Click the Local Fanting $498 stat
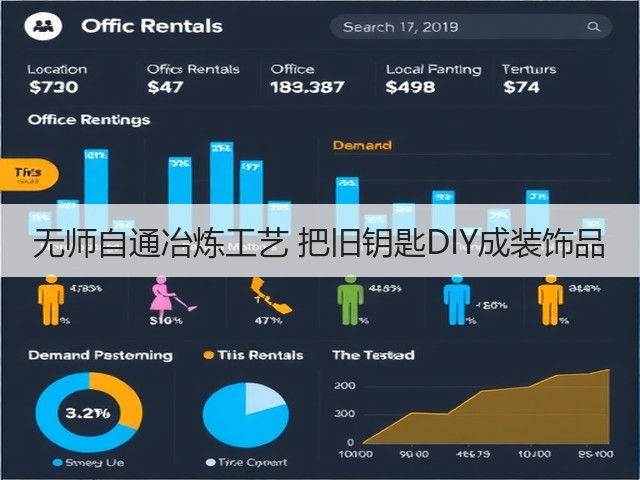The image size is (640, 480). point(433,79)
